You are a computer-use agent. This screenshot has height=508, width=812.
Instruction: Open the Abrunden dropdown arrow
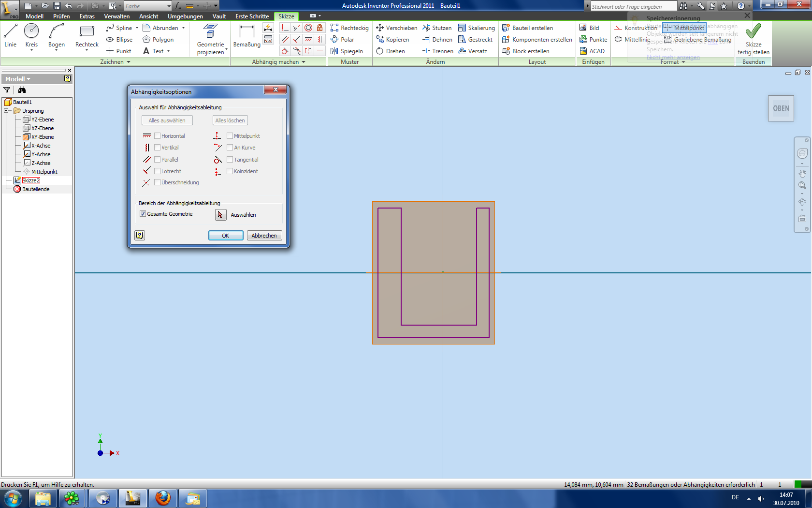[183, 28]
